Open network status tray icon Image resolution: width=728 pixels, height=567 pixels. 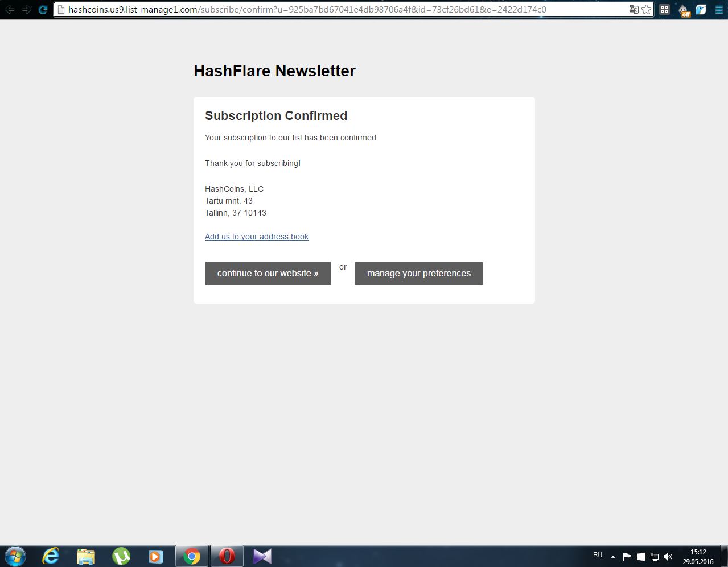click(655, 557)
